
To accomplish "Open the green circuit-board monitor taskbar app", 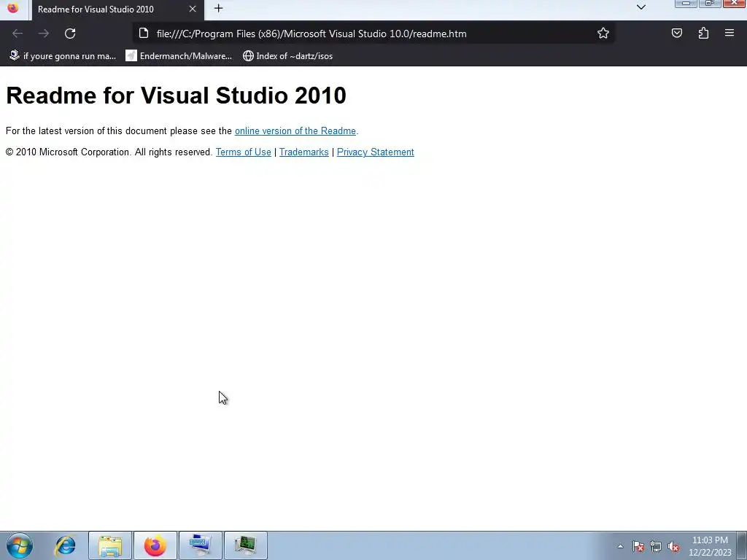I will click(246, 545).
